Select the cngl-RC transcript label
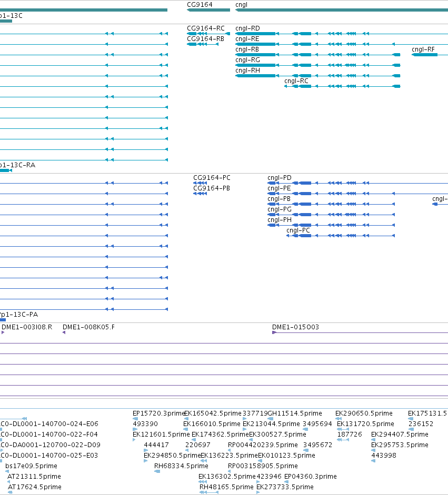Screen dimensions: 448x495 point(296,81)
